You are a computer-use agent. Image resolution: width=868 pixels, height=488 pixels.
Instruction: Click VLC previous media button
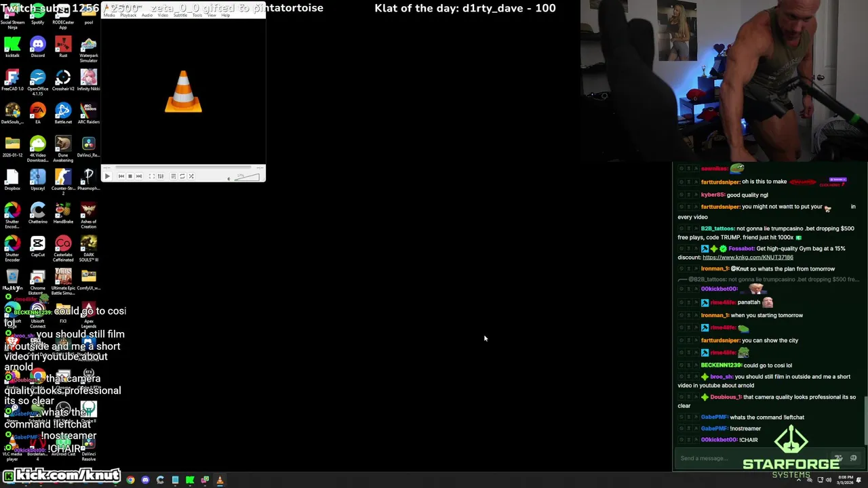(121, 176)
